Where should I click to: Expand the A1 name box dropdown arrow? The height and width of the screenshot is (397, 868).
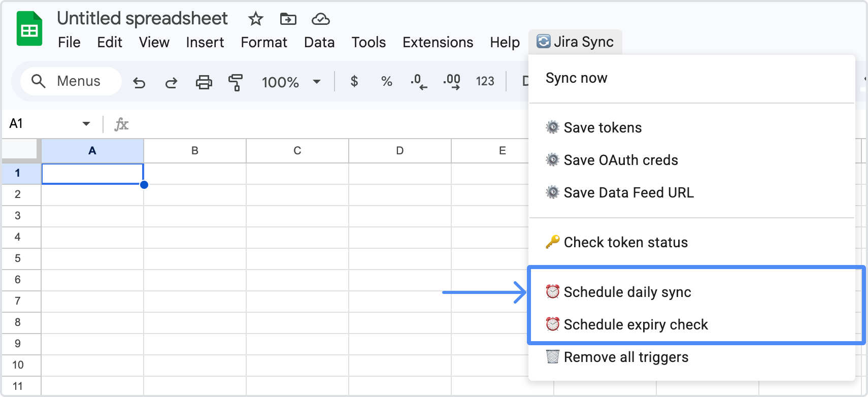tap(86, 124)
